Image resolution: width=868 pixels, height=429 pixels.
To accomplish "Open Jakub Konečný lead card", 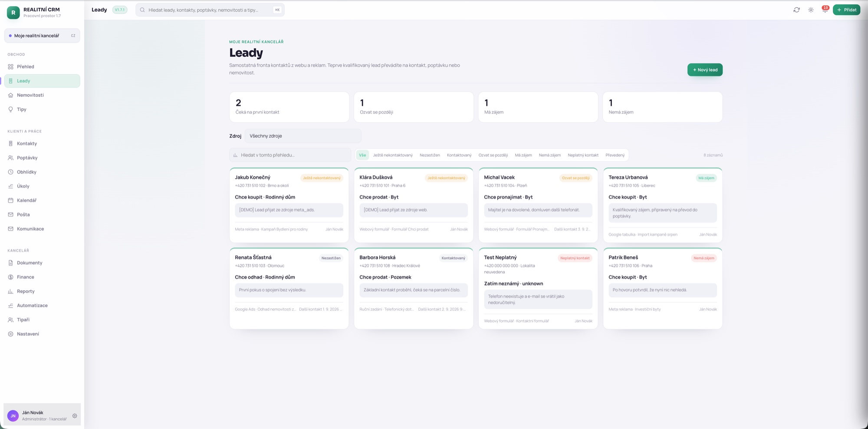I will (289, 205).
